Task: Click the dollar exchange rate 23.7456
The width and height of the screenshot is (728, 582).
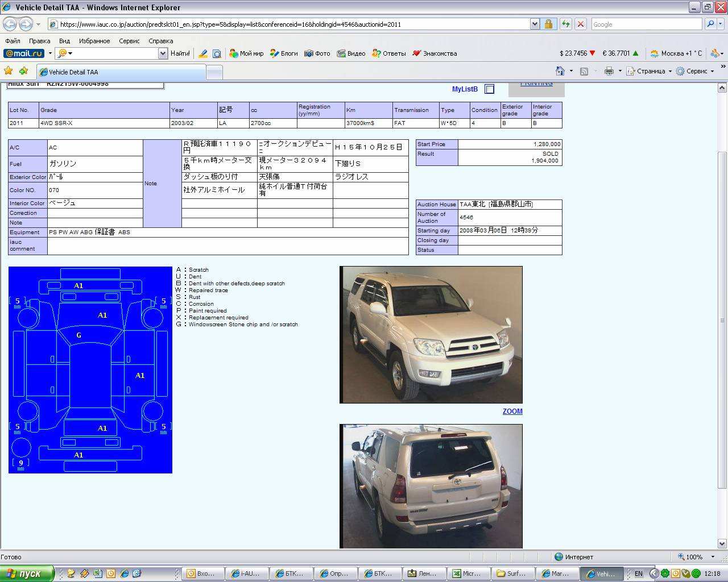Action: [577, 53]
